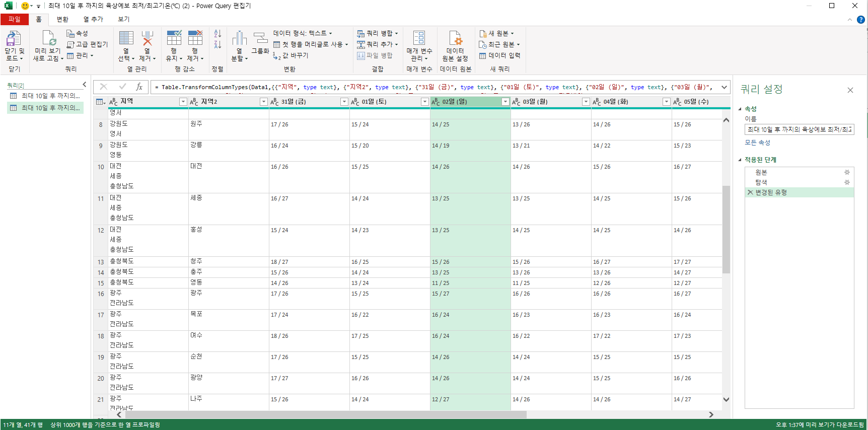Switch to the 홈 ribbon tab
Screen dimensions: 868x430
(x=39, y=19)
